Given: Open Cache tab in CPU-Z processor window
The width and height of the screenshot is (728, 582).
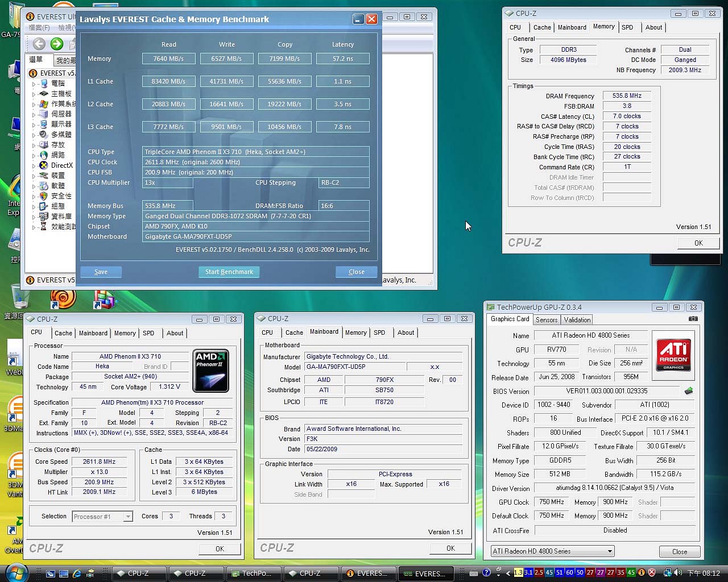Looking at the screenshot, I should (x=63, y=333).
